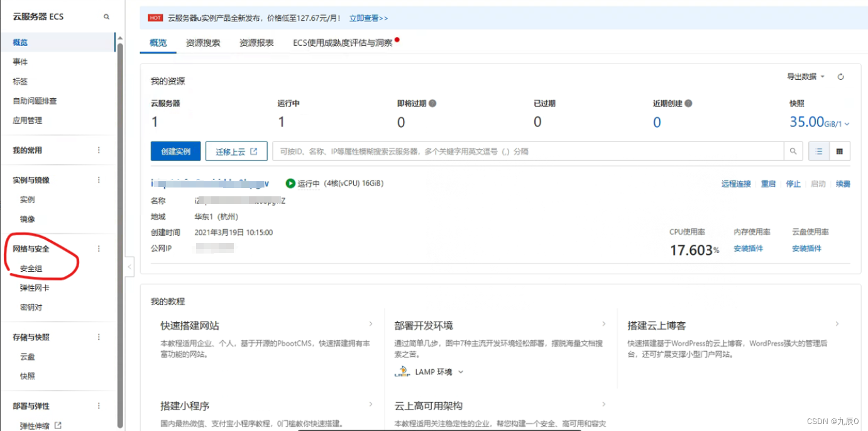Open 弹性网卡 in sidebar

pos(35,288)
